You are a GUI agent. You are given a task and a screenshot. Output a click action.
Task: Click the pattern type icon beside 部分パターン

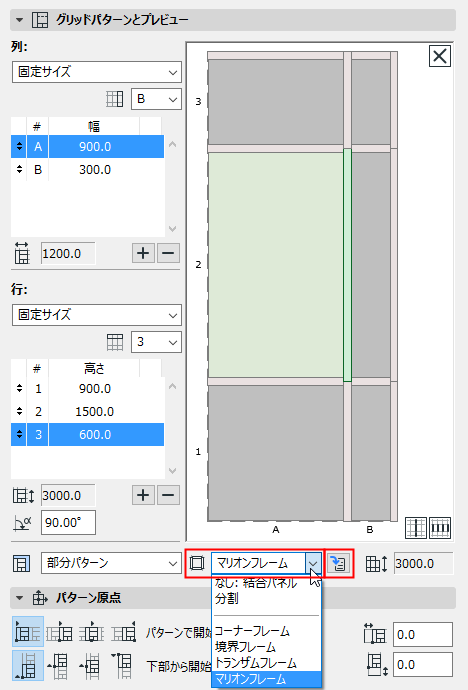(x=21, y=563)
